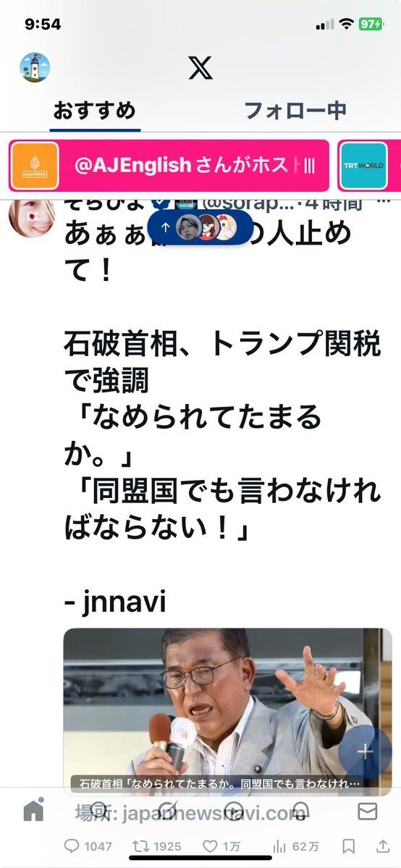The height and width of the screenshot is (868, 401).
Task: Open the TRT World space card
Action: pos(369,166)
